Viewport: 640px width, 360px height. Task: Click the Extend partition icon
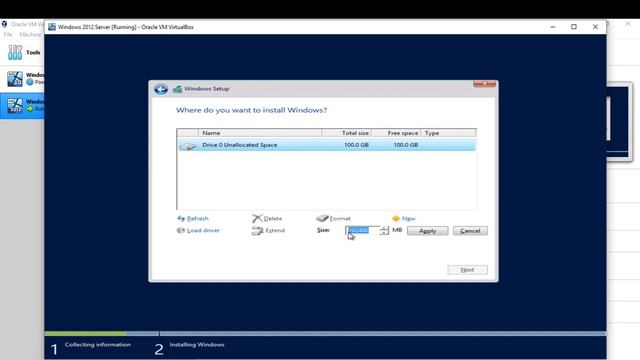[x=257, y=231]
